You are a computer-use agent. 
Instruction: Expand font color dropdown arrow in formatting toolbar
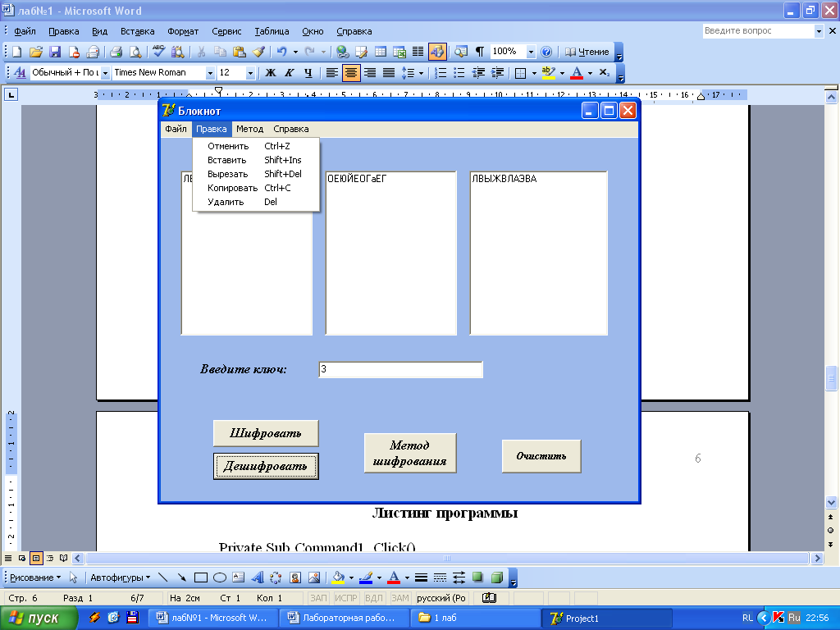[590, 73]
